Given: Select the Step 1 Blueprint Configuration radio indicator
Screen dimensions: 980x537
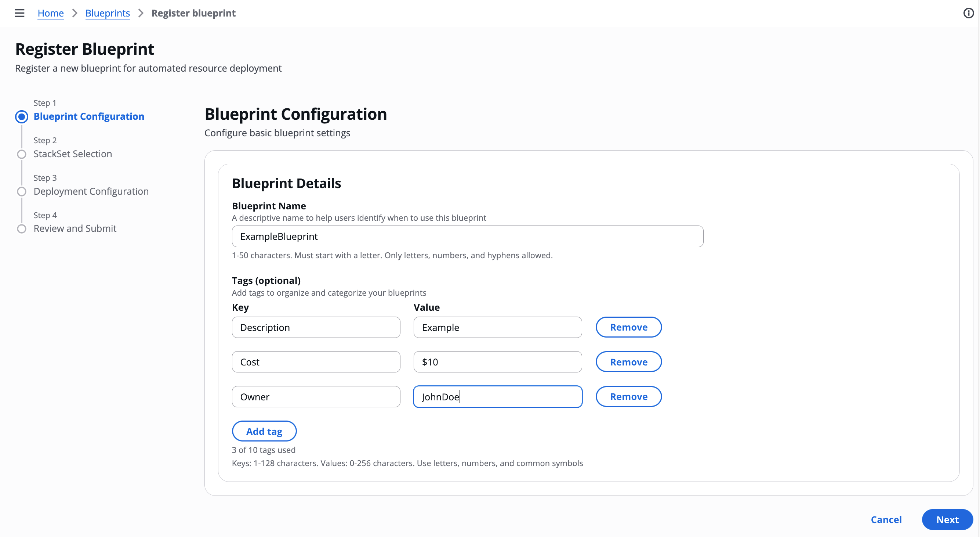Looking at the screenshot, I should point(22,116).
